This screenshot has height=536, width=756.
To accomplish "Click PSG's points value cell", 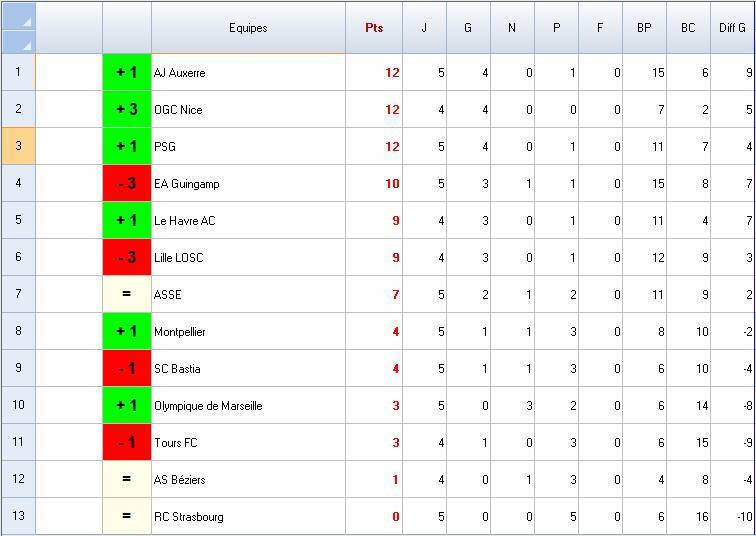I will pos(374,147).
